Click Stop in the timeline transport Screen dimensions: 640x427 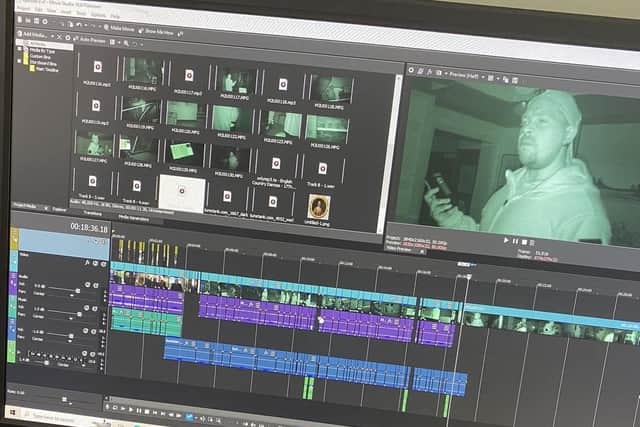click(147, 411)
